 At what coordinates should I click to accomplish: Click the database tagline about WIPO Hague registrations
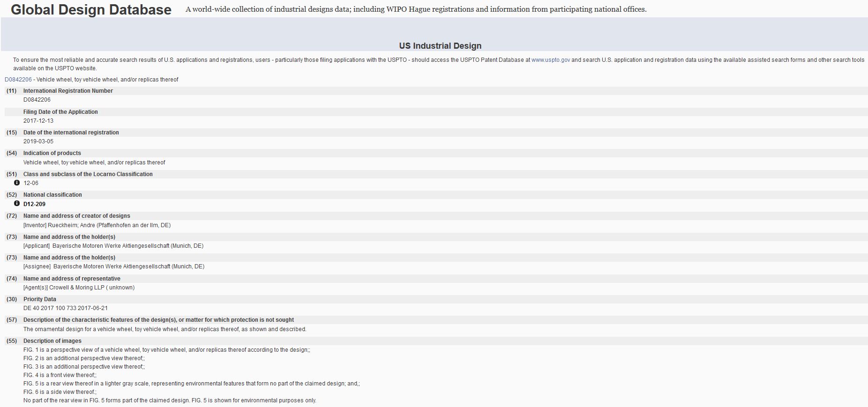[416, 9]
